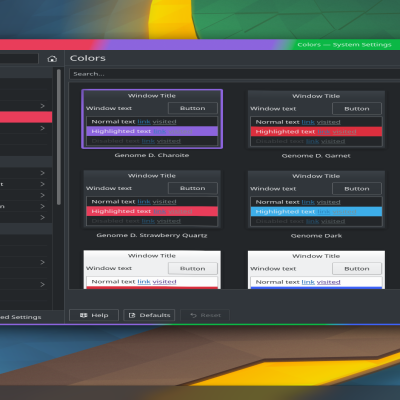400x400 pixels.
Task: Select the Genome D. Charoite color scheme
Action: click(x=152, y=119)
